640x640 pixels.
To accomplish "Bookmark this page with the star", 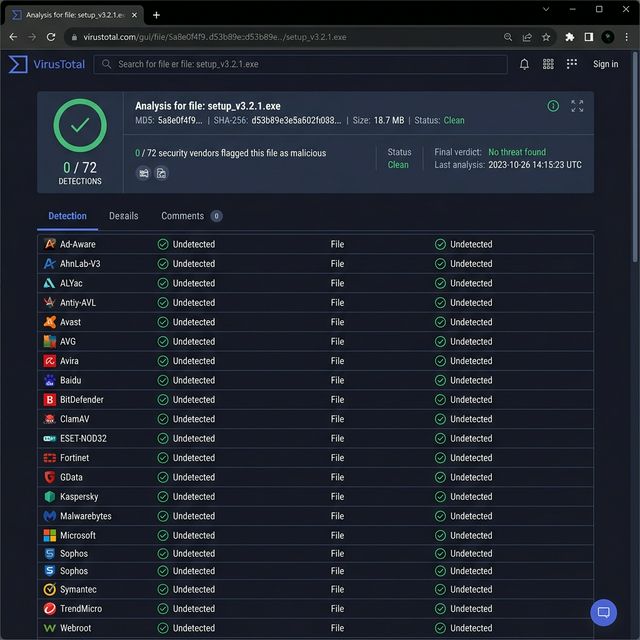I will click(546, 37).
